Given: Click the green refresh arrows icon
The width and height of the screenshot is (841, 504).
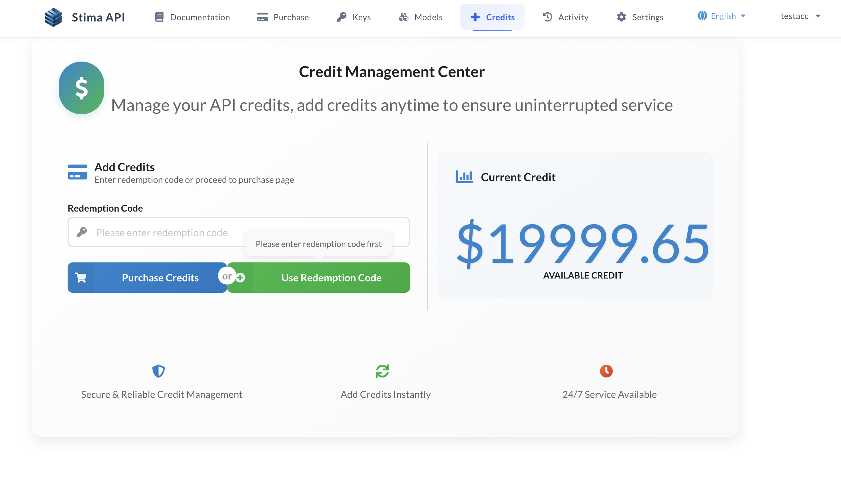Looking at the screenshot, I should coord(382,371).
